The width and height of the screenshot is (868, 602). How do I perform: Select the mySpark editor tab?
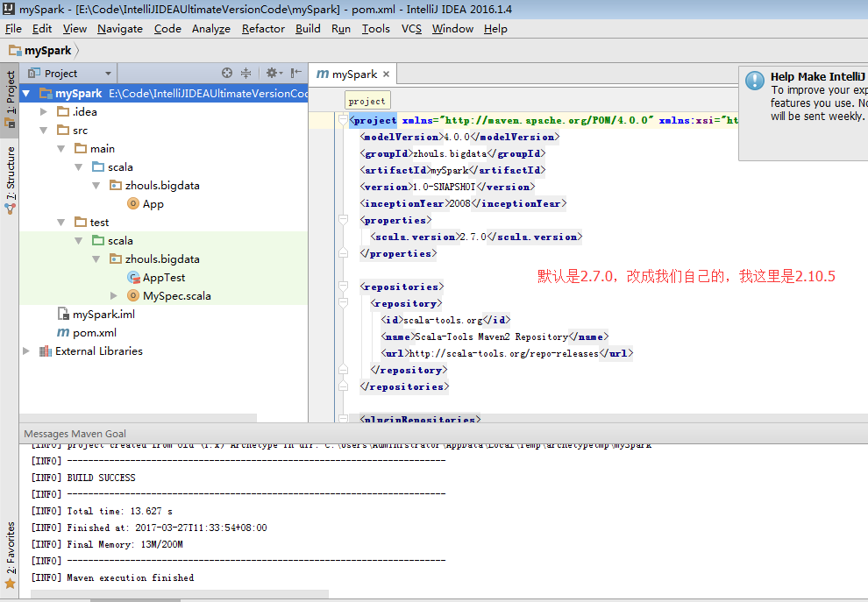[x=354, y=74]
